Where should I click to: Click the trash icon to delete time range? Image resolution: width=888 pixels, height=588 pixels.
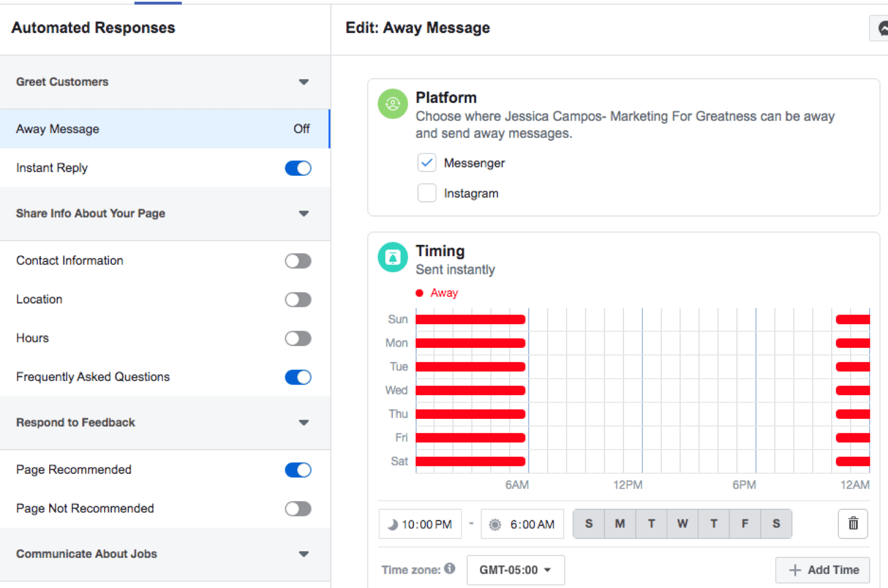point(852,524)
